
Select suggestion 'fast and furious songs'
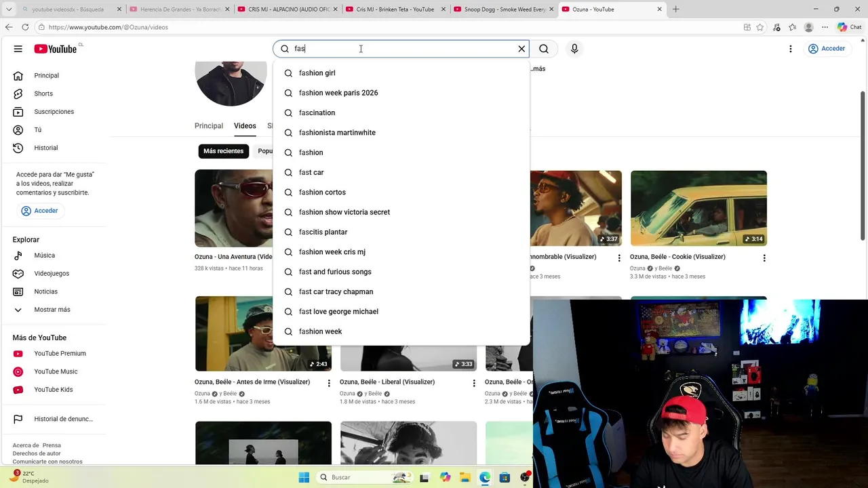pyautogui.click(x=401, y=272)
